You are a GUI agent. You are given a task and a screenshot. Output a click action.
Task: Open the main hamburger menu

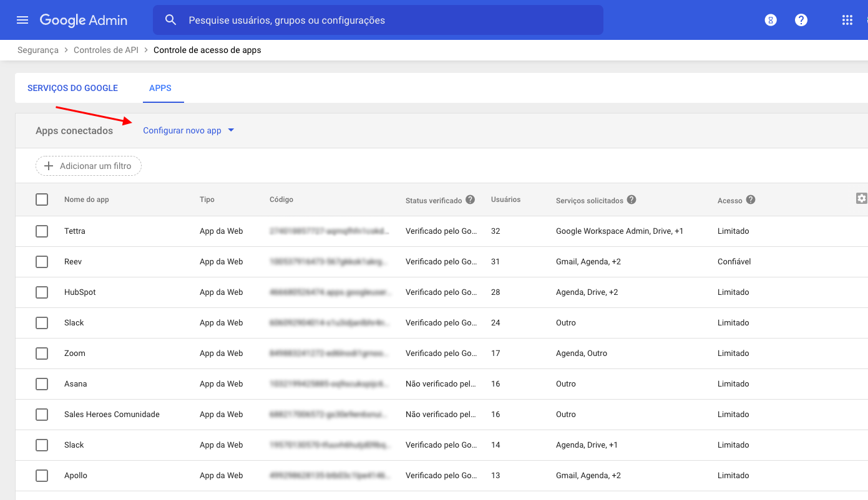[x=22, y=20]
